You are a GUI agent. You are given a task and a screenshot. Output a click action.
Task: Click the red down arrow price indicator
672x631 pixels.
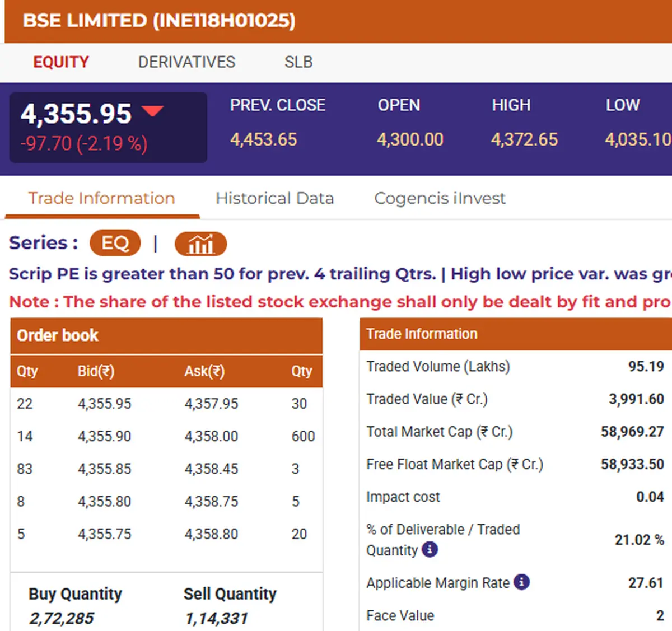pyautogui.click(x=152, y=111)
